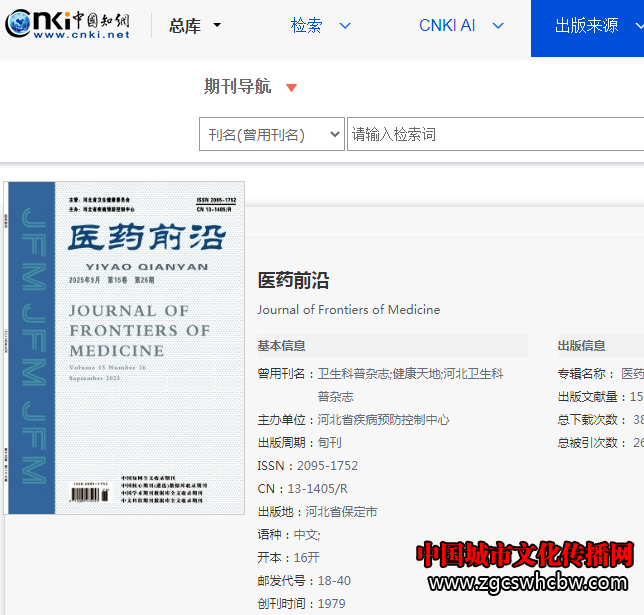
Task: Click the ISSN 2095-1752 entry
Action: (x=307, y=466)
